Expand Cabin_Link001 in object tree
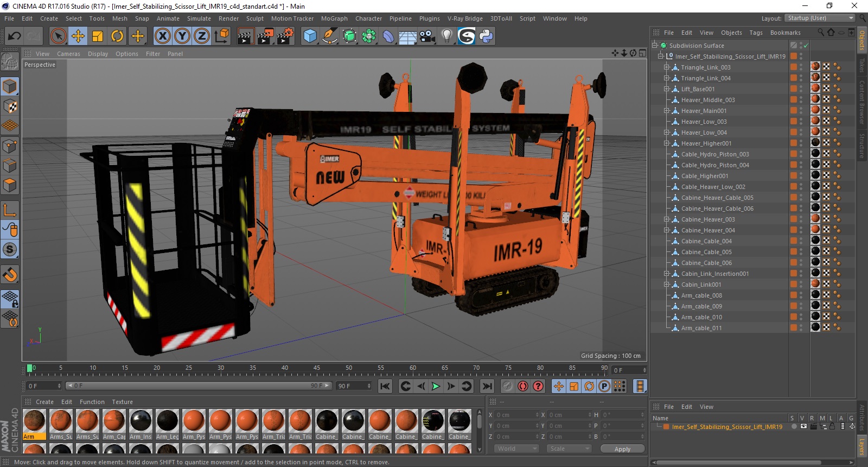This screenshot has height=467, width=868. pyautogui.click(x=667, y=285)
